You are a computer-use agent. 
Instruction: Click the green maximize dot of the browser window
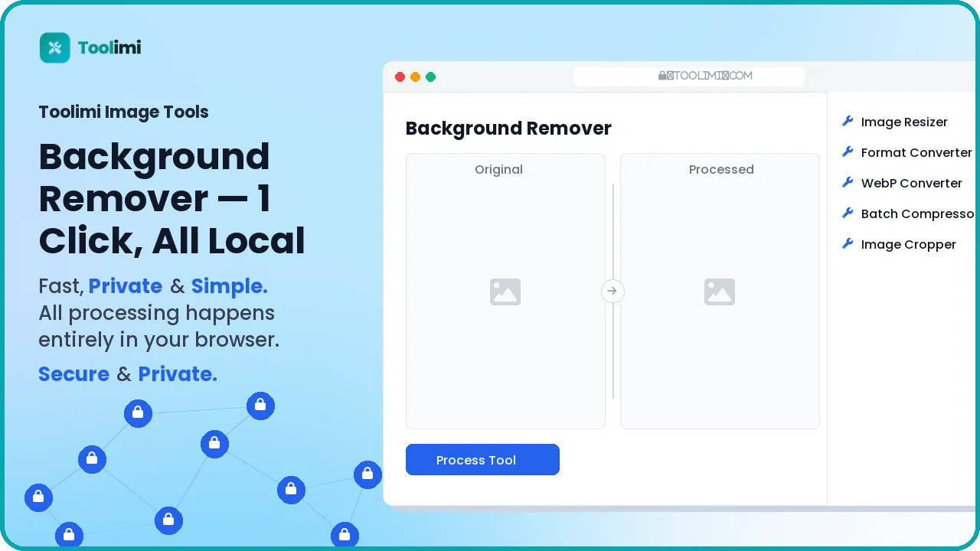(x=430, y=77)
